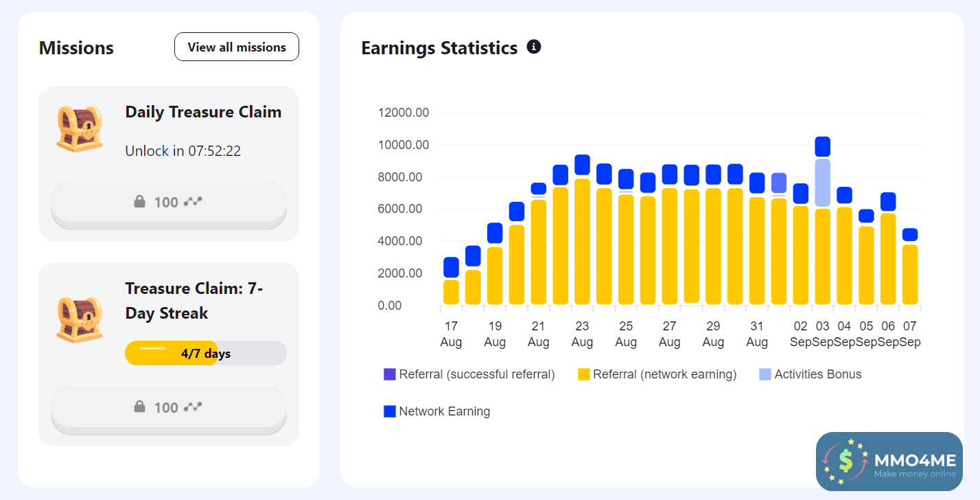Click the light blue Activities Bonus bar on 03 Sep

[822, 183]
